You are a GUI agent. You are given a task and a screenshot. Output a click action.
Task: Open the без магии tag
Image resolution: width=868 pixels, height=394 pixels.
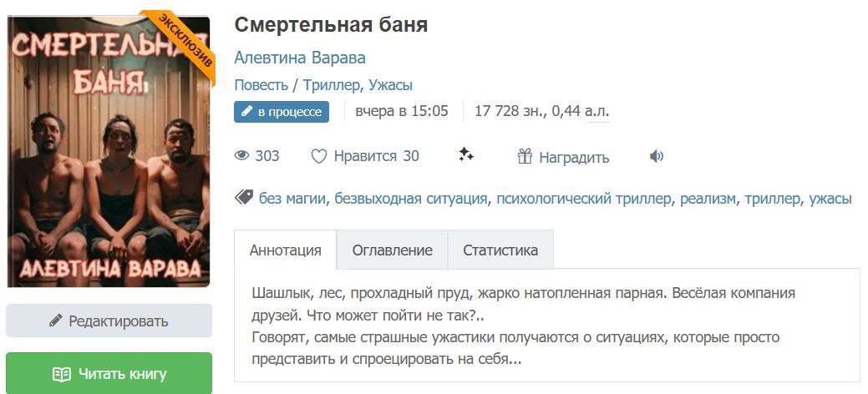[292, 199]
